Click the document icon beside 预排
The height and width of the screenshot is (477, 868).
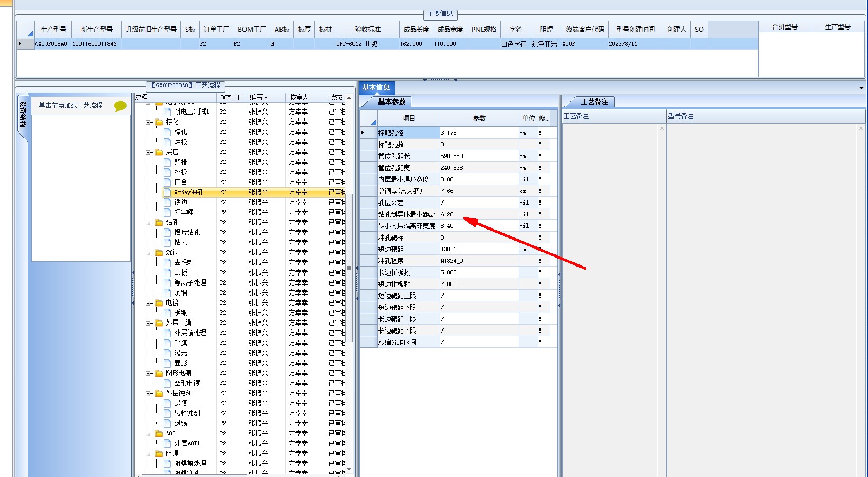(167, 162)
